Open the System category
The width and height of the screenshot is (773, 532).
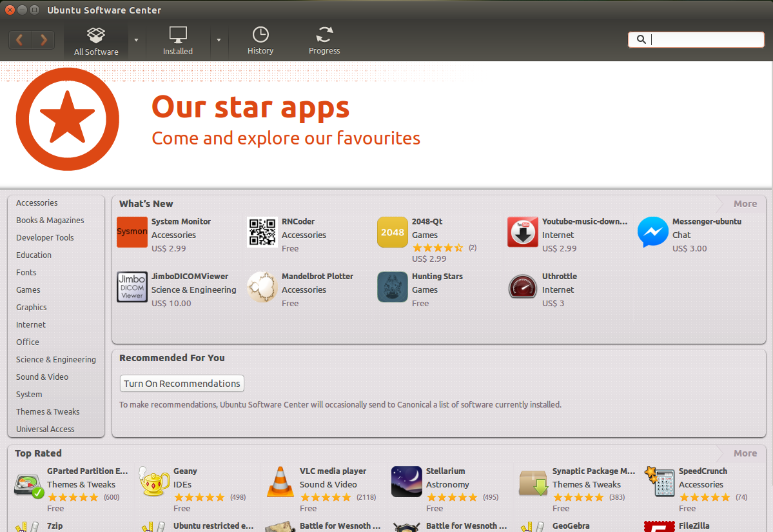pos(29,395)
